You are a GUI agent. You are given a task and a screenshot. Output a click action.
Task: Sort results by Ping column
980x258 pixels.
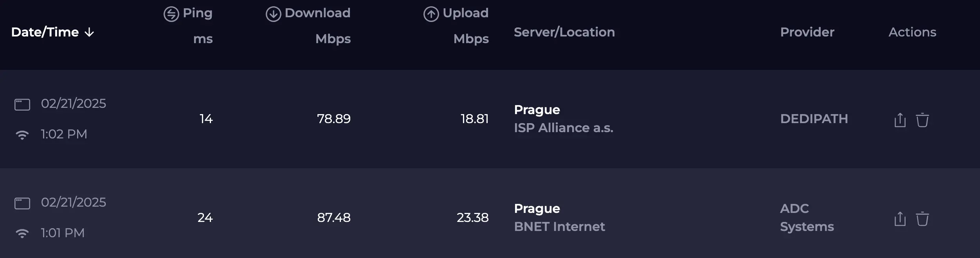(198, 13)
